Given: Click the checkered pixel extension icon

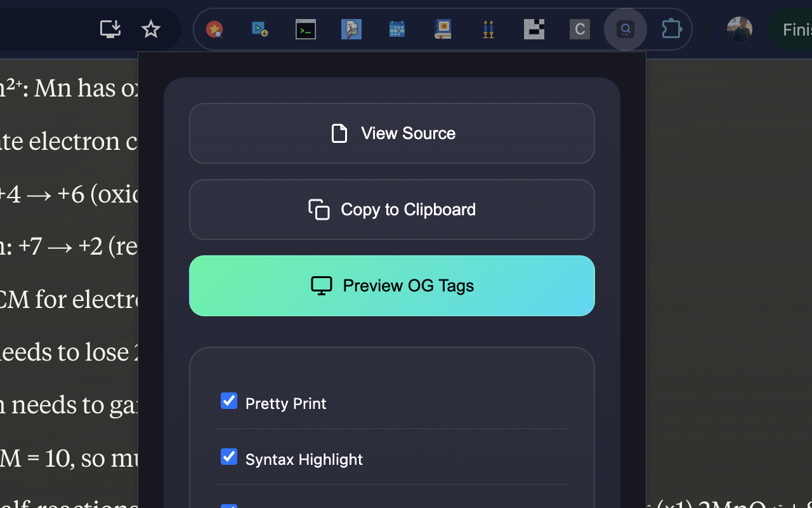Looking at the screenshot, I should point(534,29).
